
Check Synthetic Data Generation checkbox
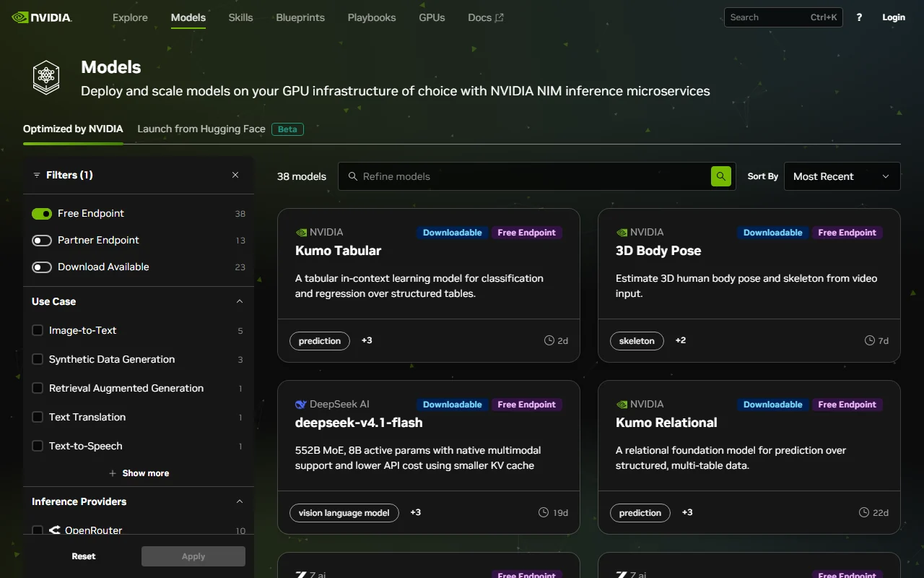click(38, 359)
